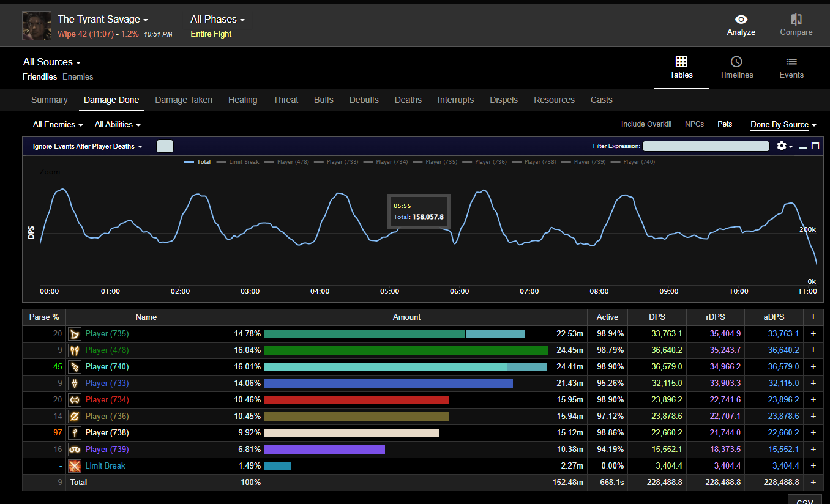830x504 pixels.
Task: Open the Analyze view eye icon
Action: [741, 20]
